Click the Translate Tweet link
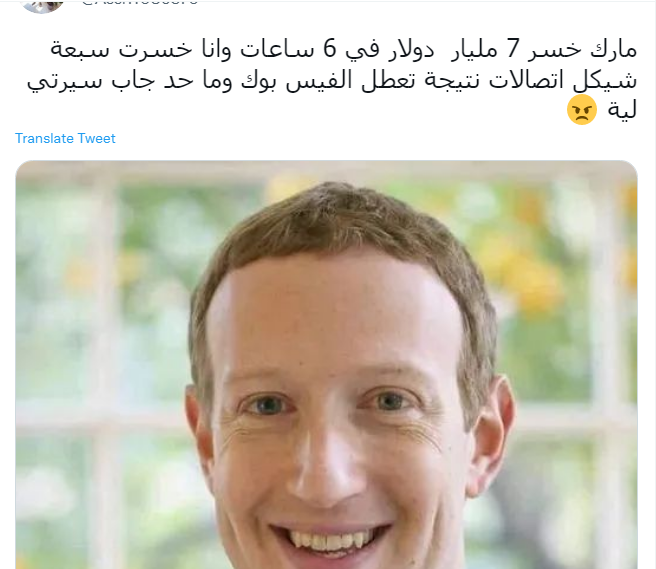The width and height of the screenshot is (656, 569). click(65, 138)
